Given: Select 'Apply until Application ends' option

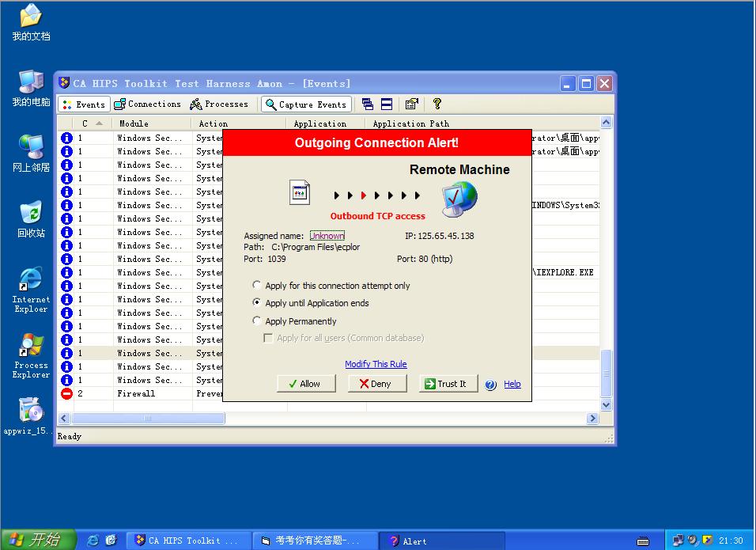Looking at the screenshot, I should coord(257,302).
